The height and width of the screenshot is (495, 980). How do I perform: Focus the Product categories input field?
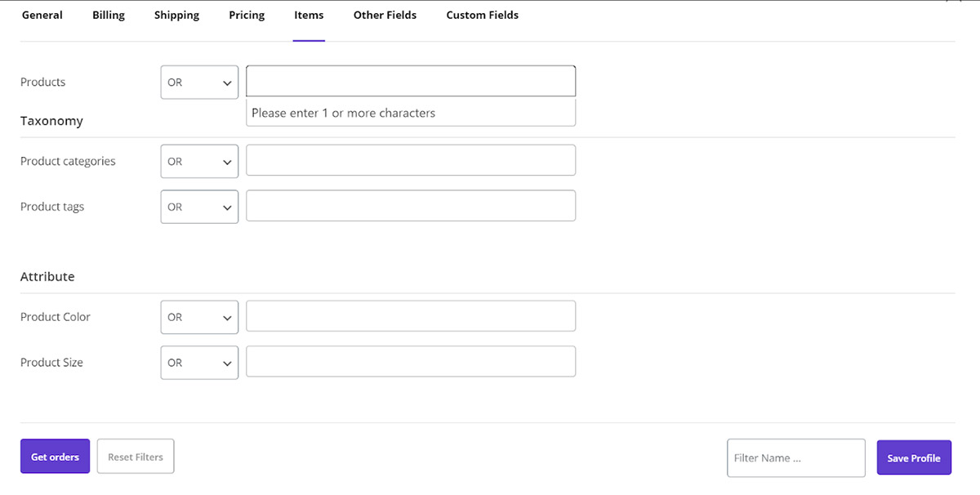pyautogui.click(x=410, y=160)
